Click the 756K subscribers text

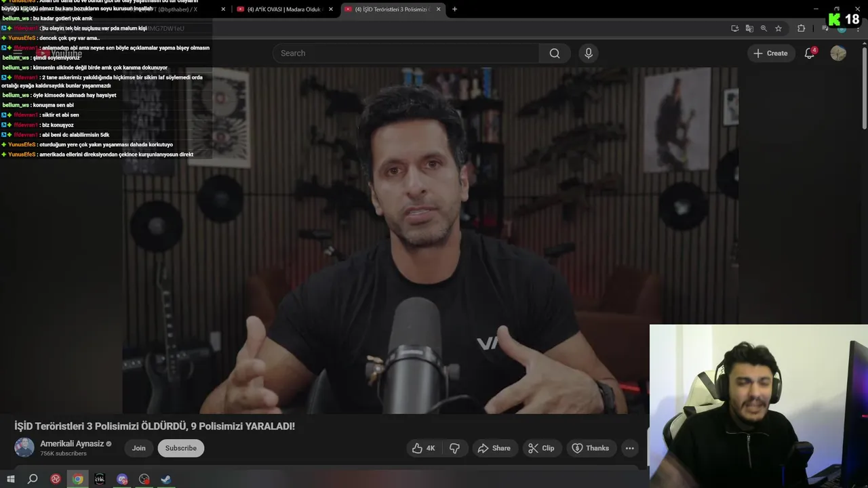pos(63,453)
